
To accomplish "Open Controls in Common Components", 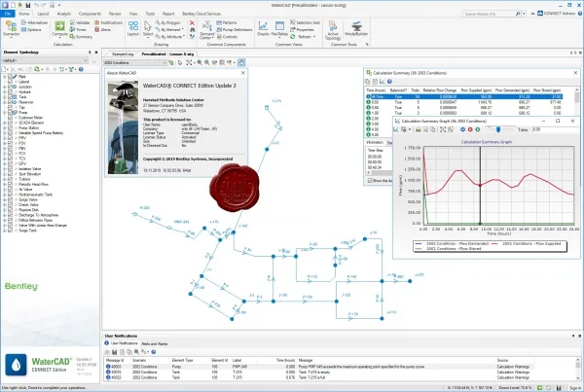I will (227, 37).
